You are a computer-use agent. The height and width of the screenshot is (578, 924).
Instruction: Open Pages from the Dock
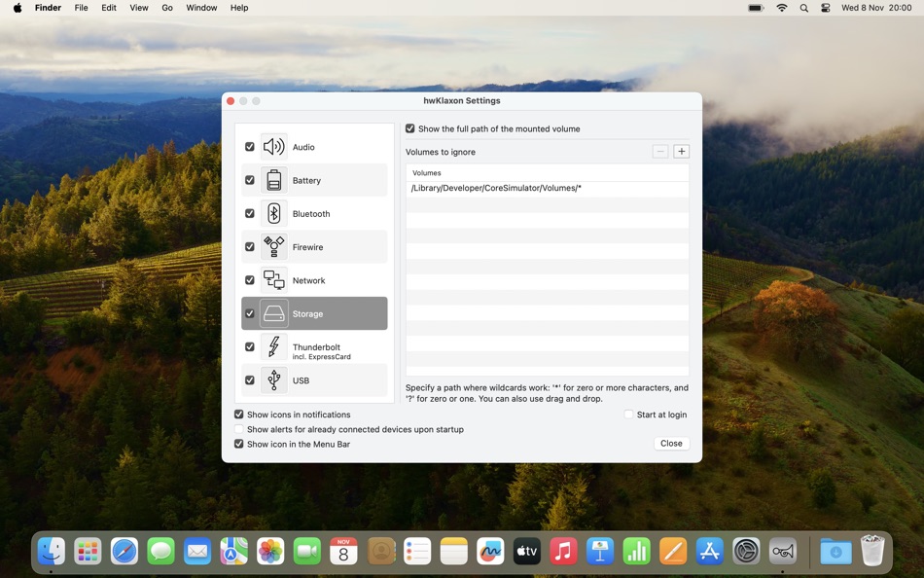pyautogui.click(x=673, y=552)
